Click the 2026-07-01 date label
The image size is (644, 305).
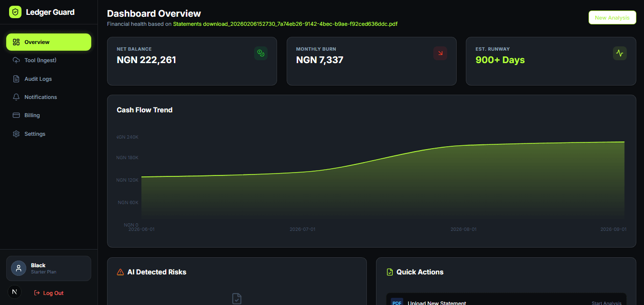pyautogui.click(x=302, y=229)
